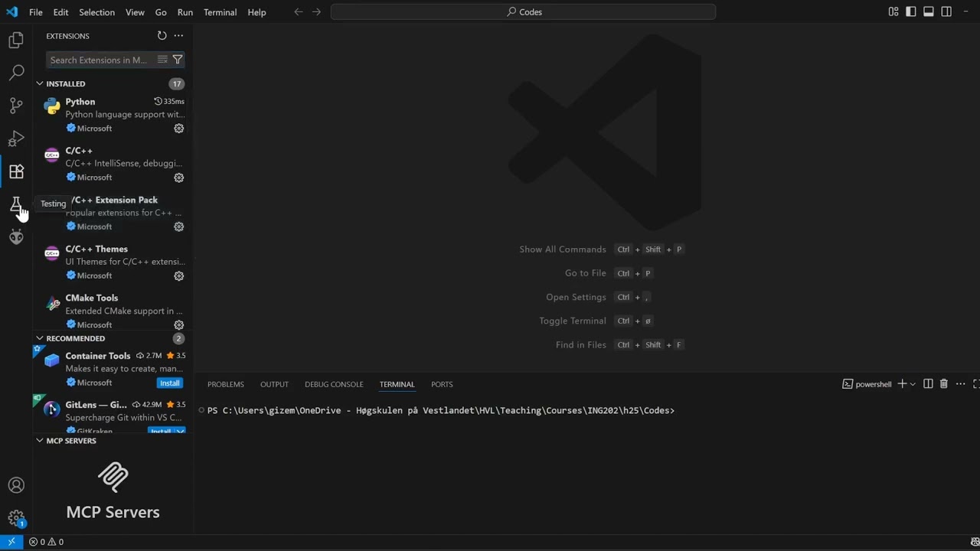The width and height of the screenshot is (980, 551).
Task: Open the Extensions view icon
Action: [16, 171]
